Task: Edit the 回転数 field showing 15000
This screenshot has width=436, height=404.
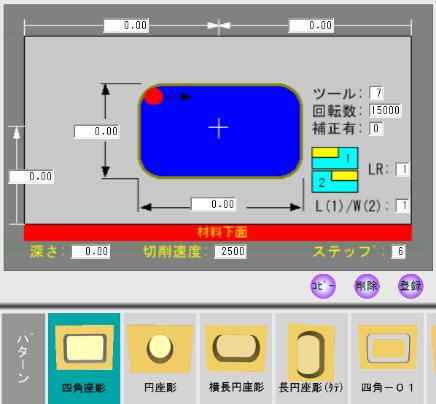Action: coord(385,111)
